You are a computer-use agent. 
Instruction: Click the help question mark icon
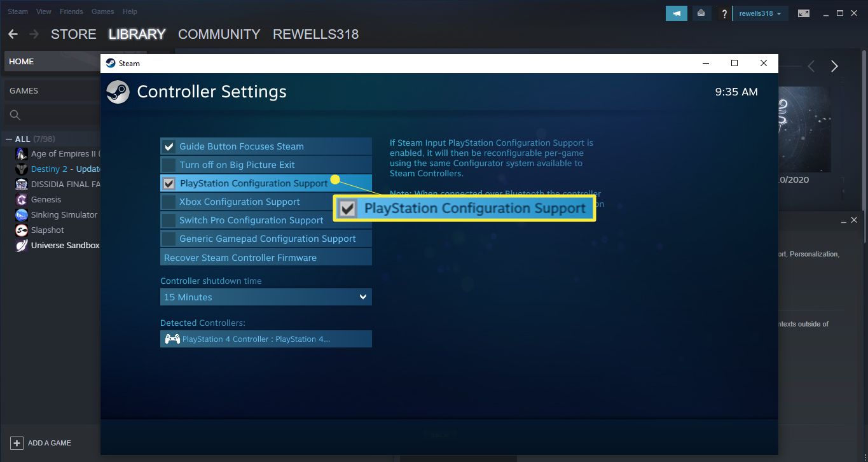[x=724, y=13]
